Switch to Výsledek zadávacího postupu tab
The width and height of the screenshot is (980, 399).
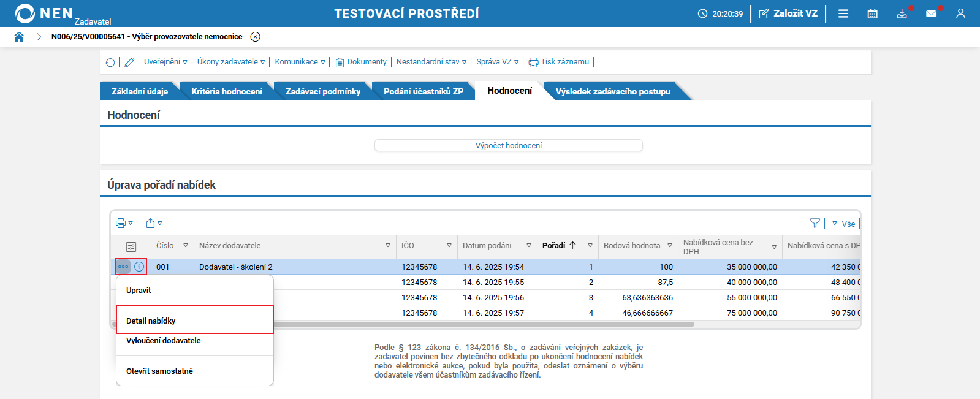(613, 91)
